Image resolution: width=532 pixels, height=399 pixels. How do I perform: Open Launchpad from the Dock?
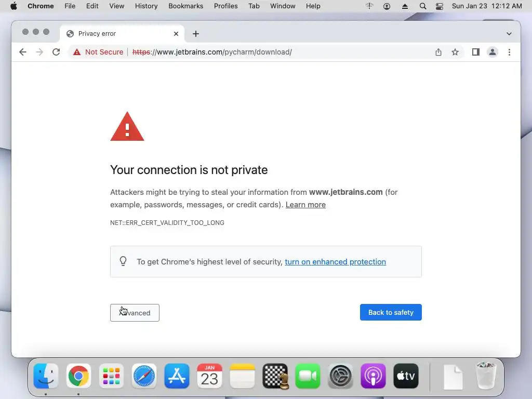pos(111,376)
